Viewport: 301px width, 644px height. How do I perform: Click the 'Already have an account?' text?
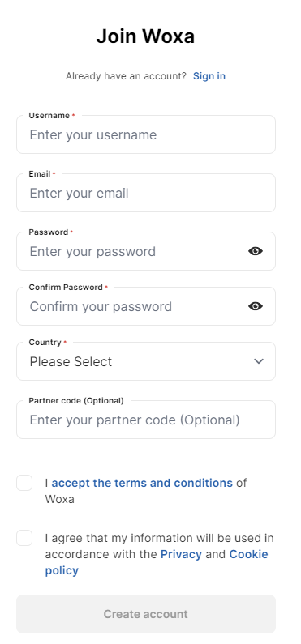click(126, 76)
